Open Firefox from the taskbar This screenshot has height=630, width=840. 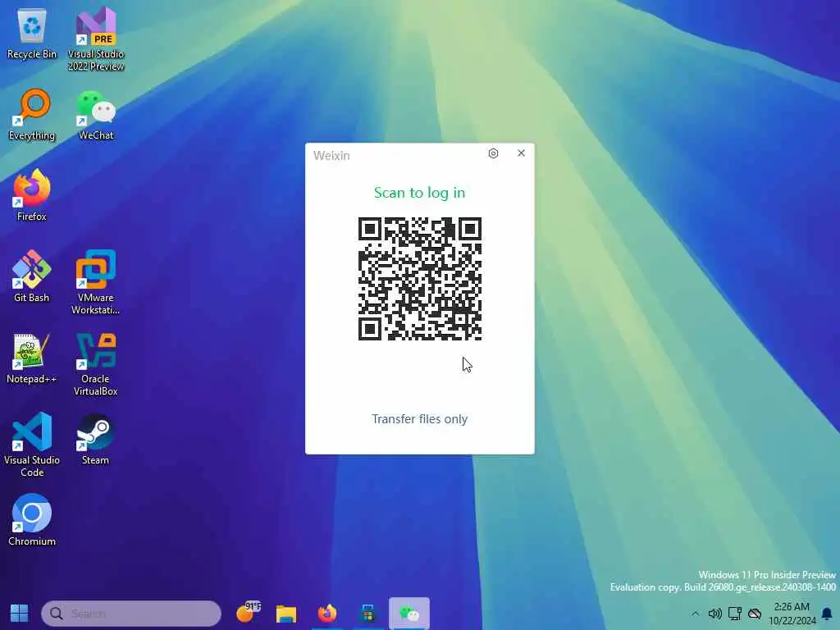coord(326,614)
